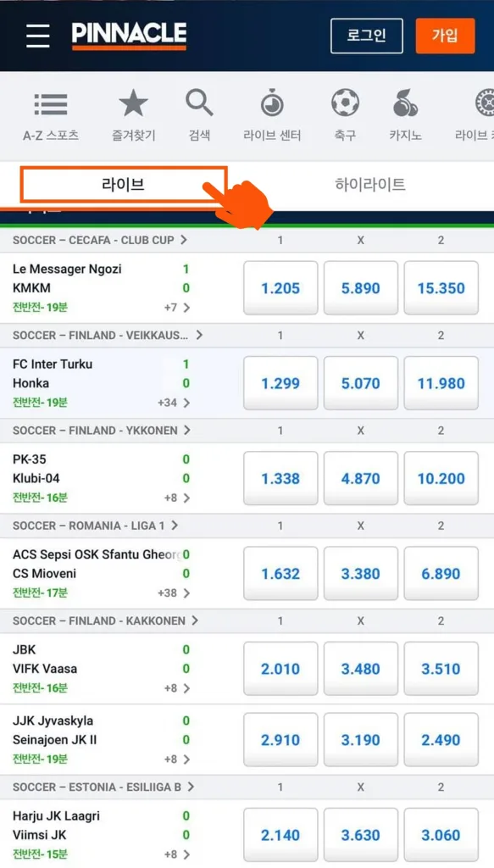The height and width of the screenshot is (868, 494).
Task: Expand SOCCER – ROMANIA - LIGA 1 chevron
Action: [x=175, y=526]
